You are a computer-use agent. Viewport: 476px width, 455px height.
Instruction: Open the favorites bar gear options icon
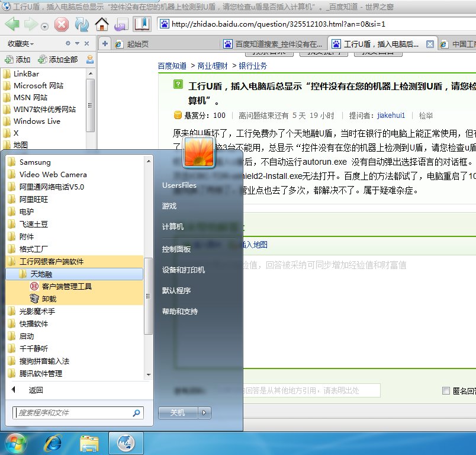[x=68, y=43]
